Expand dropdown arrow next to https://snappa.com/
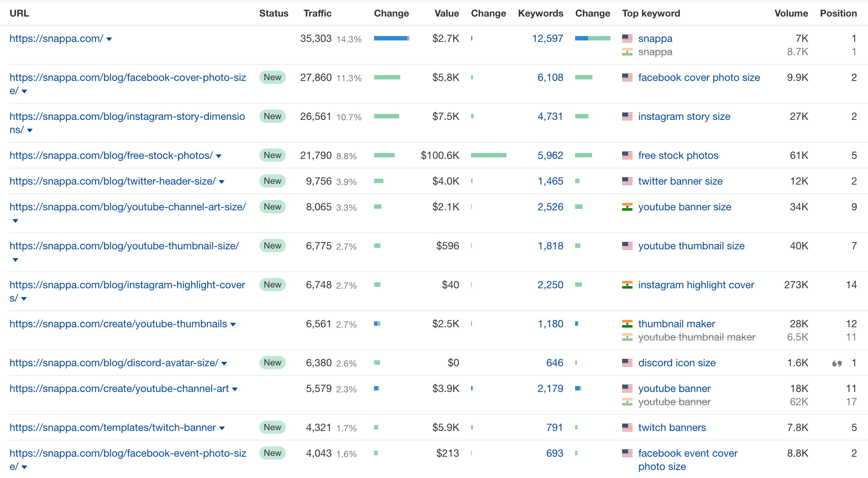The width and height of the screenshot is (868, 478). 109,39
